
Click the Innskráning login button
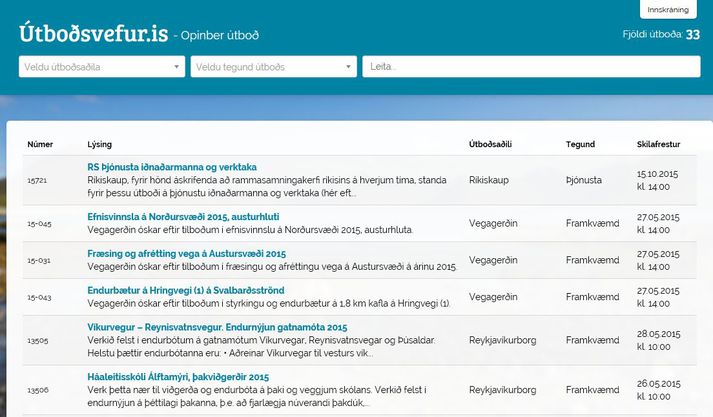point(668,10)
